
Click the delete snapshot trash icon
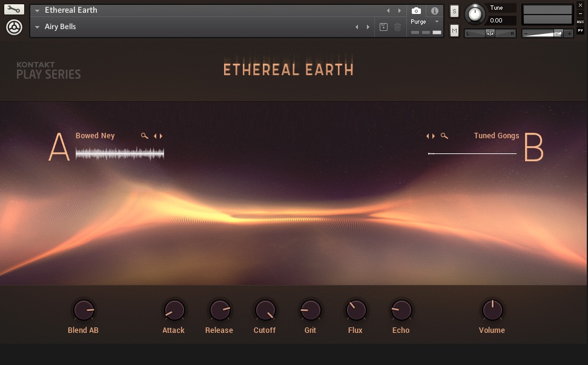(398, 26)
